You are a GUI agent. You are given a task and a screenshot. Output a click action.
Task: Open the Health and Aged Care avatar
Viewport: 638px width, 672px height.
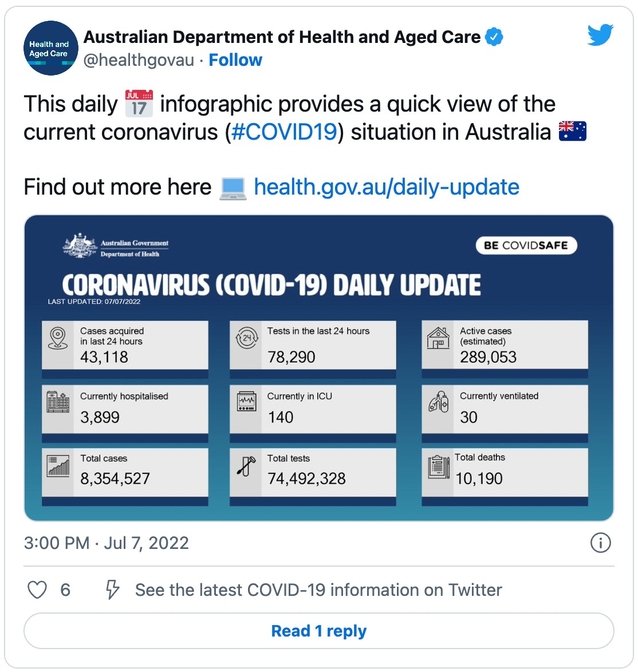point(50,49)
